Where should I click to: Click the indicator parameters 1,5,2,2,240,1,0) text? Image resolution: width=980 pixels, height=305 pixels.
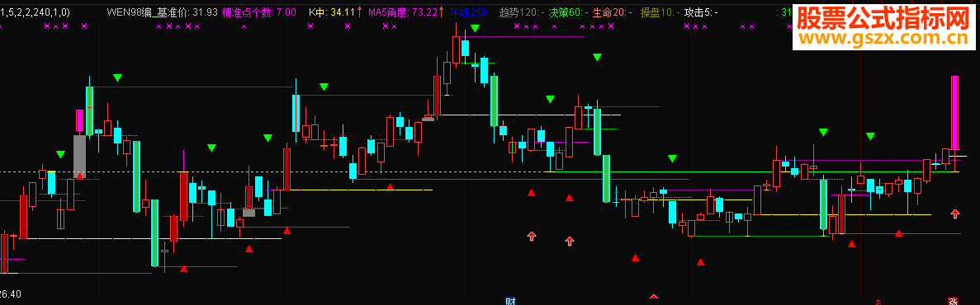tap(35, 12)
